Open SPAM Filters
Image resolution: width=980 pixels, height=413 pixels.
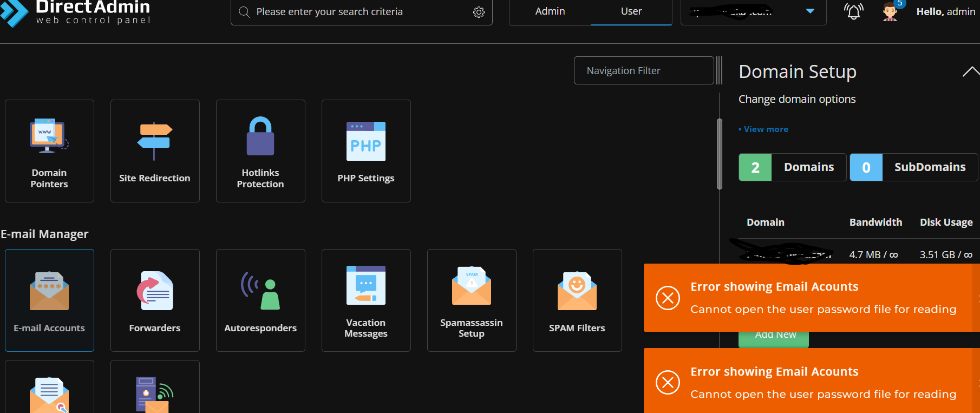577,300
